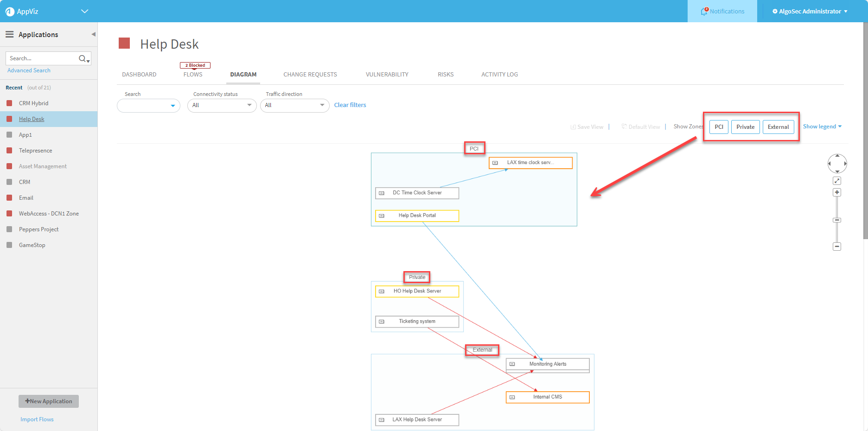
Task: Click the zoom slider handle
Action: 837,220
